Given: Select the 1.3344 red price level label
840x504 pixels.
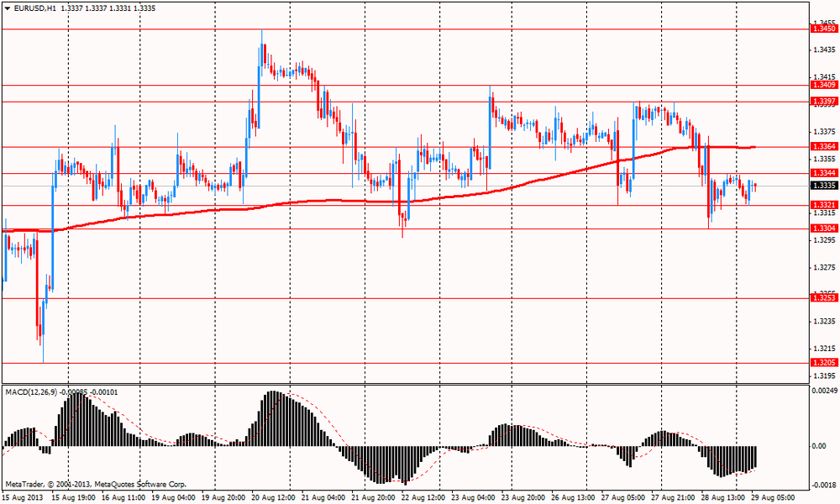Looking at the screenshot, I should click(825, 173).
